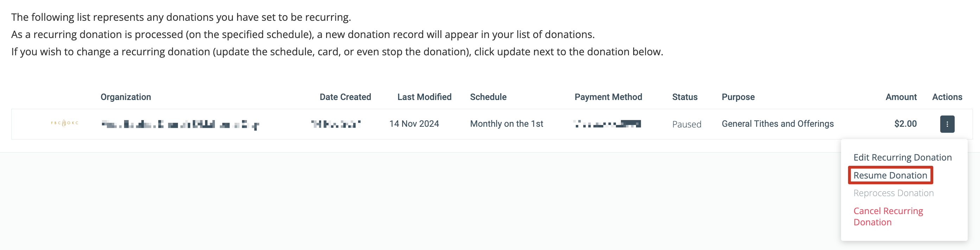Select Edit Recurring Donation from menu
The height and width of the screenshot is (250, 980).
coord(902,157)
